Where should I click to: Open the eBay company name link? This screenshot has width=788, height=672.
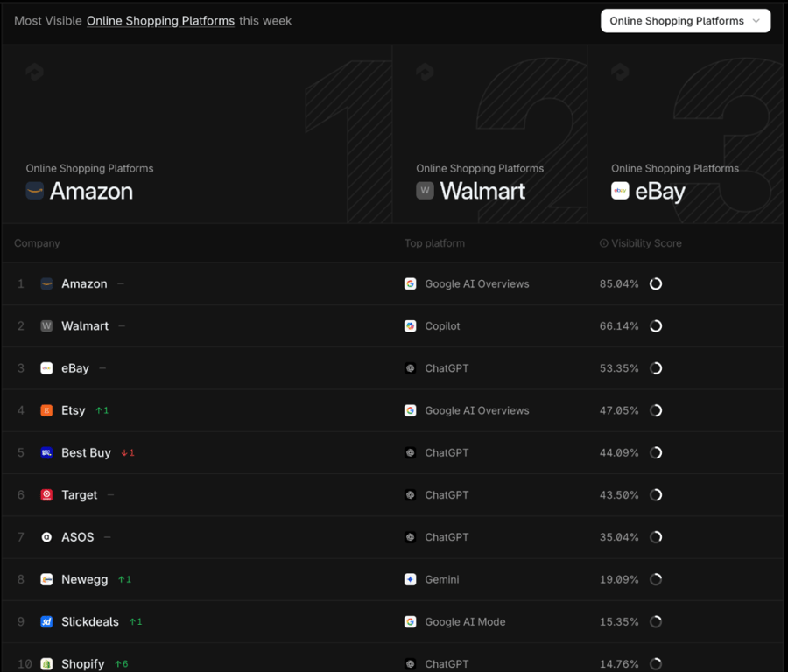75,368
